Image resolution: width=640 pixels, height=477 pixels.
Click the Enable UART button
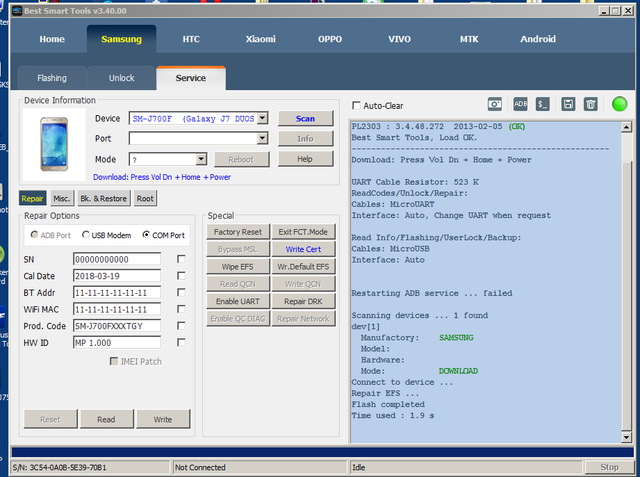click(238, 301)
